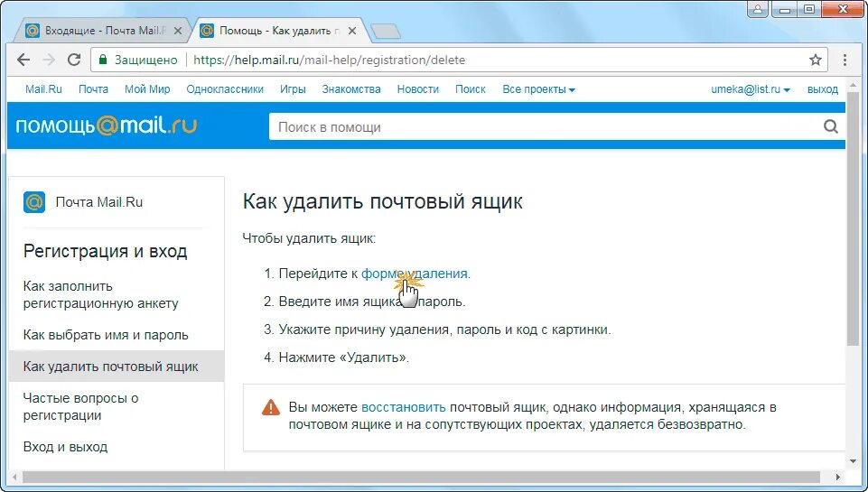
Task: Open a new tab with the tab button
Action: [386, 32]
